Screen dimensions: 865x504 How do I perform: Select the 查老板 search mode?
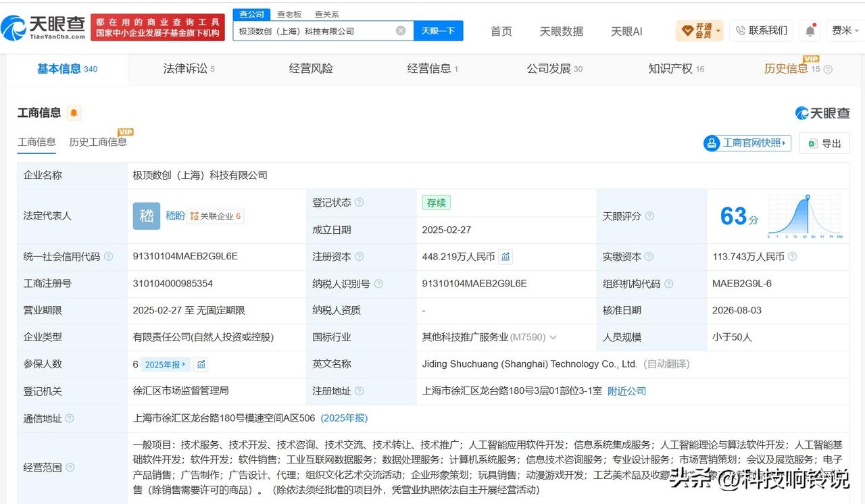coord(289,14)
